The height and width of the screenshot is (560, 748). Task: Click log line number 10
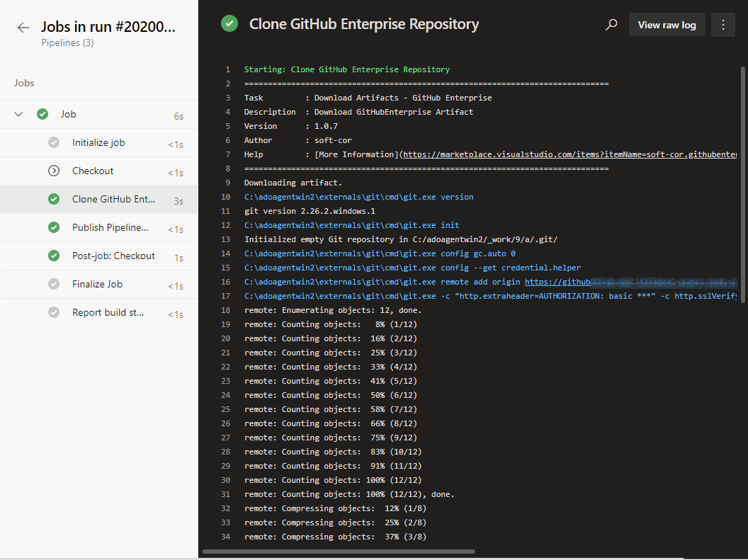click(226, 197)
